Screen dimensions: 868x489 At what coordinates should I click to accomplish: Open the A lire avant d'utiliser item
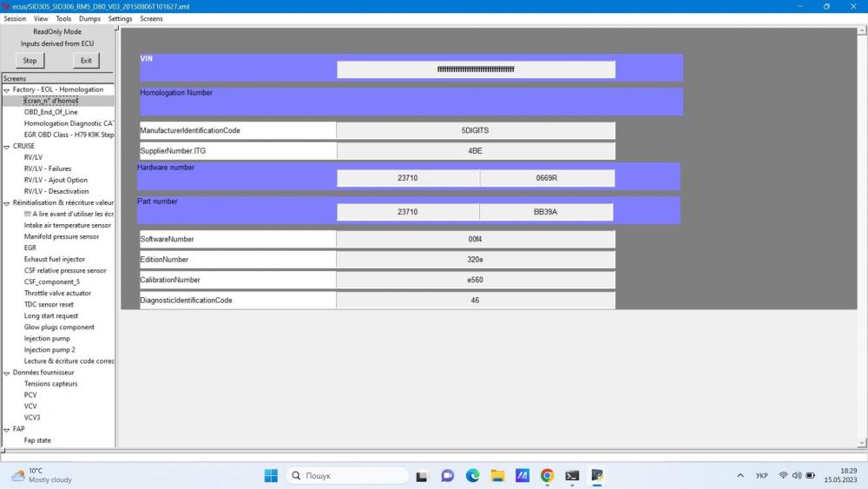tap(69, 214)
